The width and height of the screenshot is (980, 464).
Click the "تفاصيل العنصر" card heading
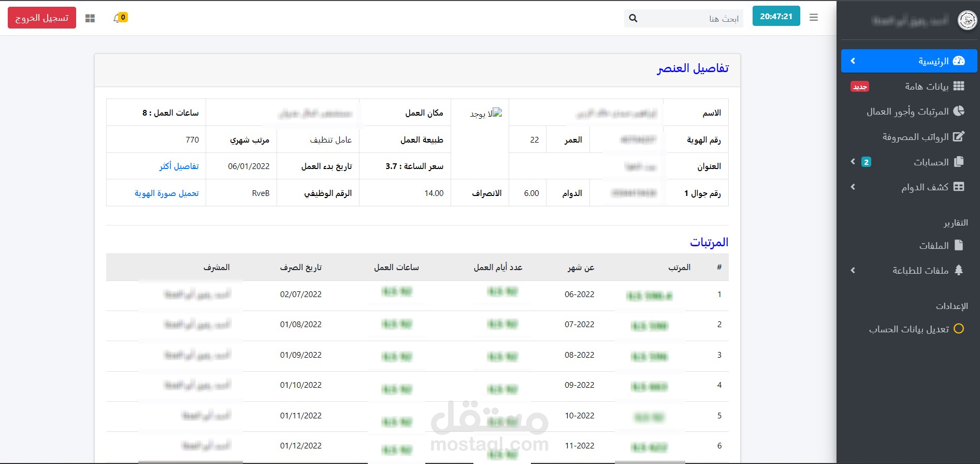coord(693,68)
